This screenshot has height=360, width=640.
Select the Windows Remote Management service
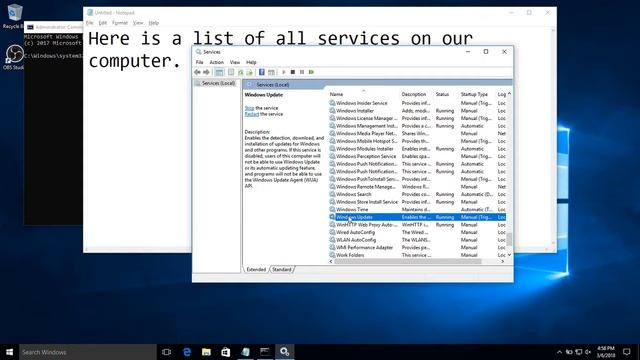click(x=418, y=187)
